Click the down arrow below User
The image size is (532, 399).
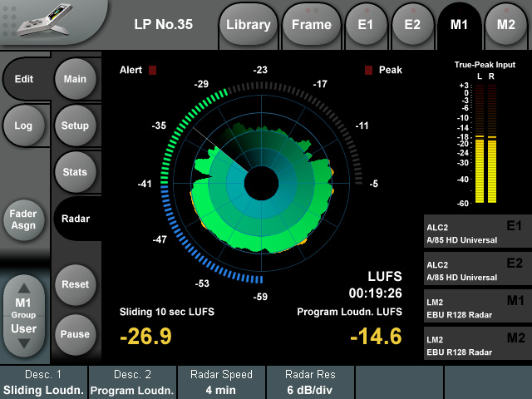[x=24, y=343]
